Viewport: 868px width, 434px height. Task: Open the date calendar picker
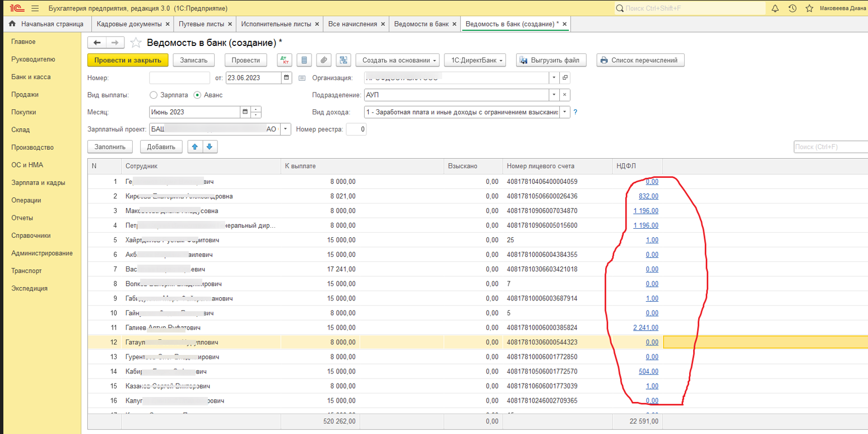pyautogui.click(x=286, y=78)
